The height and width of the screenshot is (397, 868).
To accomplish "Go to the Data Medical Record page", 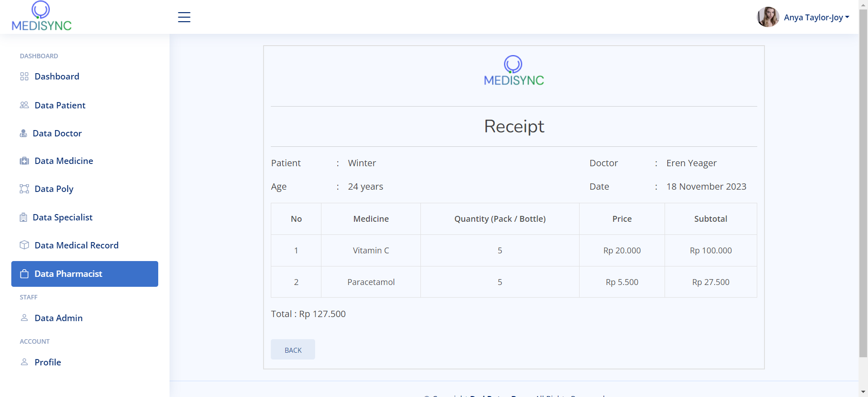I will (x=76, y=245).
